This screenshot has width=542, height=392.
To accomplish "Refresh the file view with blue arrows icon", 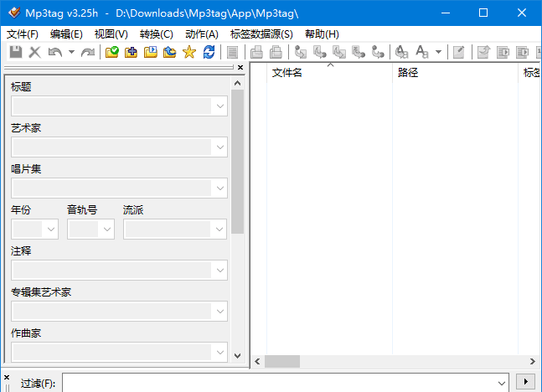I will [x=209, y=52].
